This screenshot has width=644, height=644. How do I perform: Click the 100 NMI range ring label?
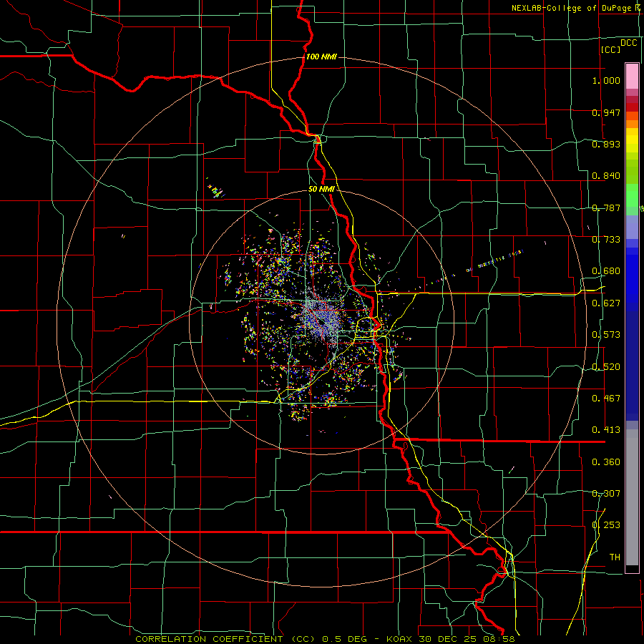click(x=321, y=57)
